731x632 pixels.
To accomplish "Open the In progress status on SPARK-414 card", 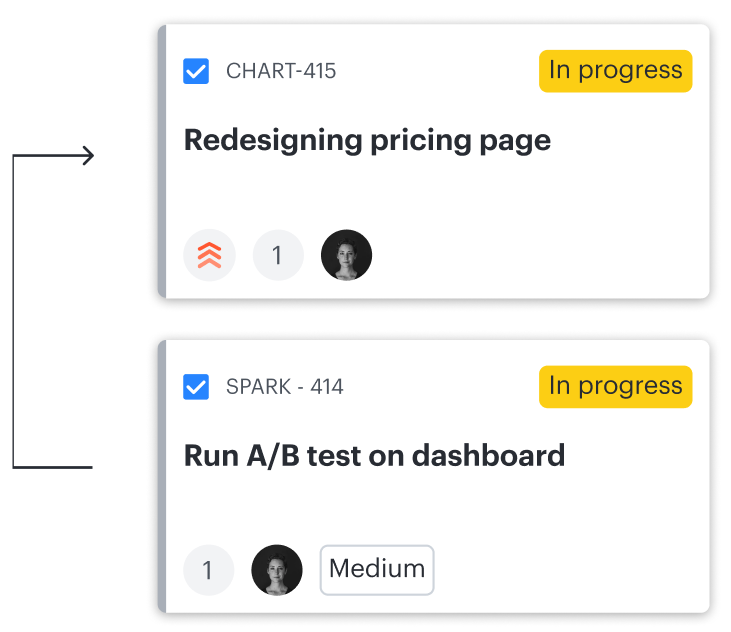I will 615,386.
